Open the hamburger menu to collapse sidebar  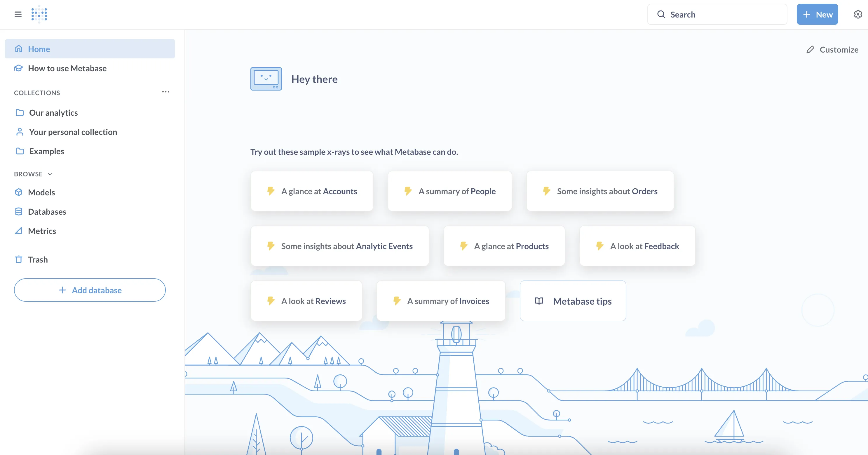[18, 14]
